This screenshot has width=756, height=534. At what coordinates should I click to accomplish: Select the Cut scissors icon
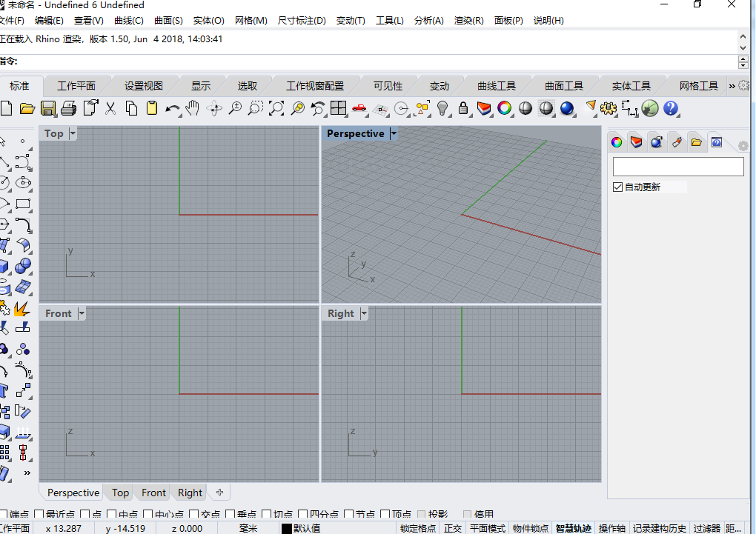[110, 109]
